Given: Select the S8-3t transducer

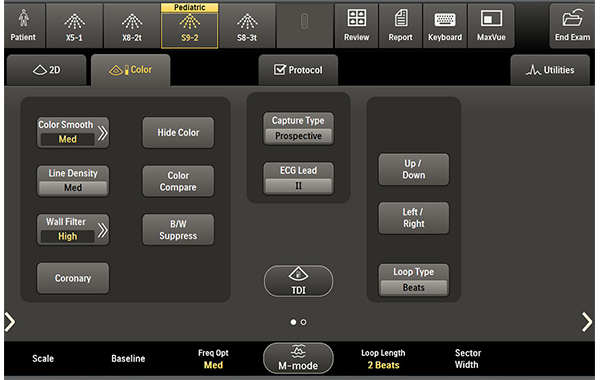Looking at the screenshot, I should click(247, 26).
